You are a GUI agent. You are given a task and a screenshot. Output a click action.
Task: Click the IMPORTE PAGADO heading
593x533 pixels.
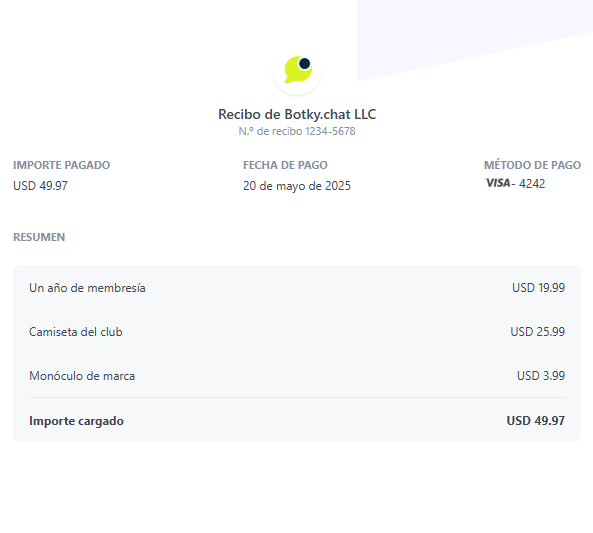[x=62, y=165]
